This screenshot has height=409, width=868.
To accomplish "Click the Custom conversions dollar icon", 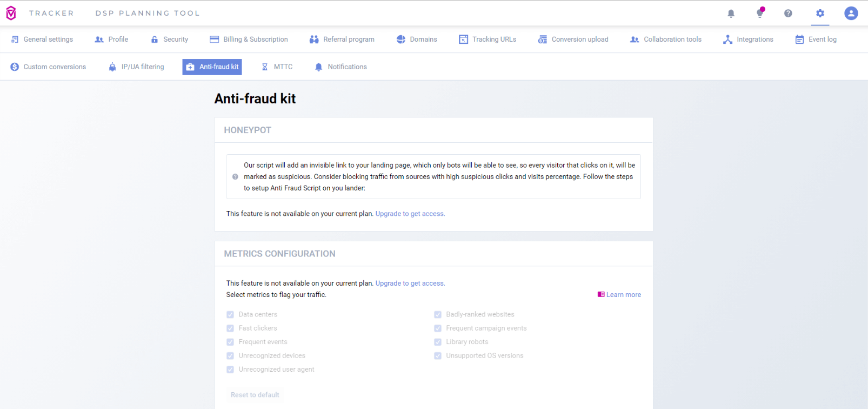I will (15, 67).
